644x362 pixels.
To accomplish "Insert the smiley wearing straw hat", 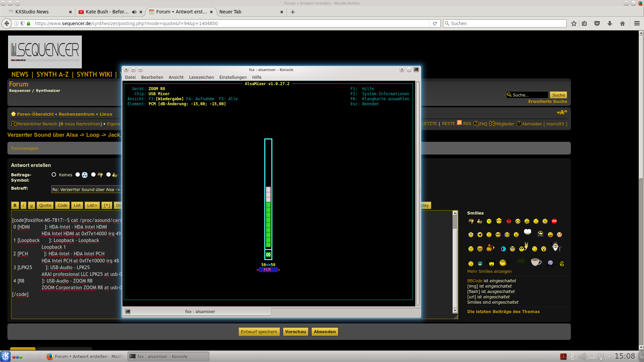I will (x=499, y=221).
